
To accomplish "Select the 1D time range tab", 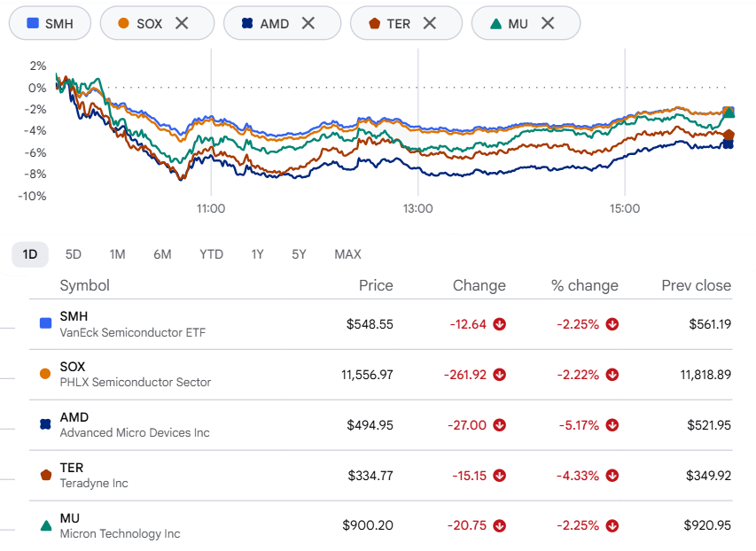I will 30,254.
